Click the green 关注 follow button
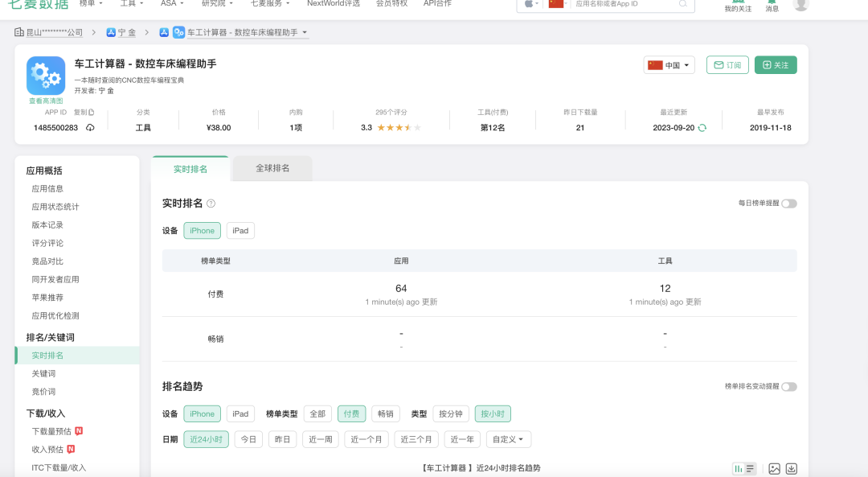This screenshot has height=477, width=868. point(776,65)
